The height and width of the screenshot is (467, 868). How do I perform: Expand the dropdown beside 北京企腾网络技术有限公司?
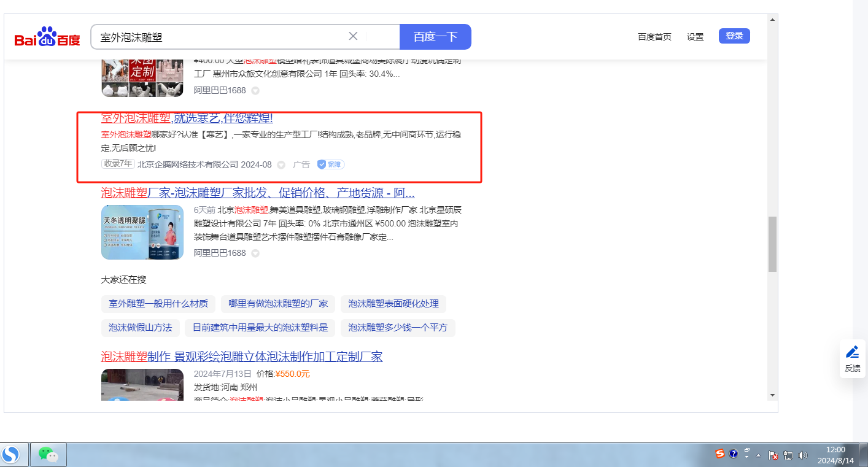tap(281, 165)
